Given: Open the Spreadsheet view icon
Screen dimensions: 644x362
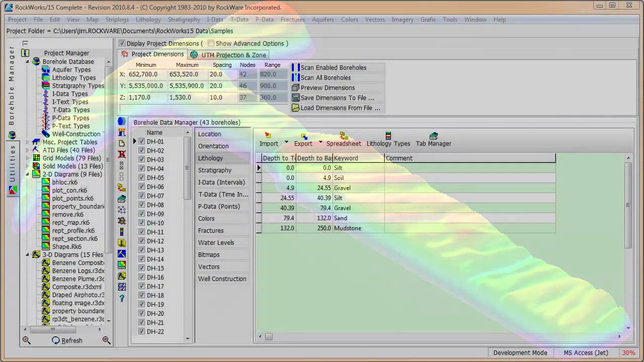Looking at the screenshot, I should coord(344,136).
